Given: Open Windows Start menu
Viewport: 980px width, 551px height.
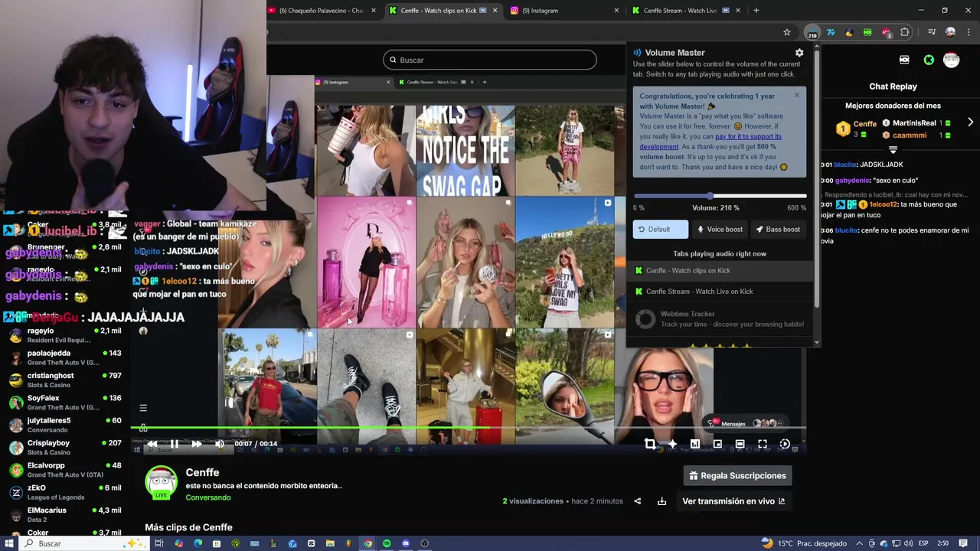Looking at the screenshot, I should pos(9,543).
